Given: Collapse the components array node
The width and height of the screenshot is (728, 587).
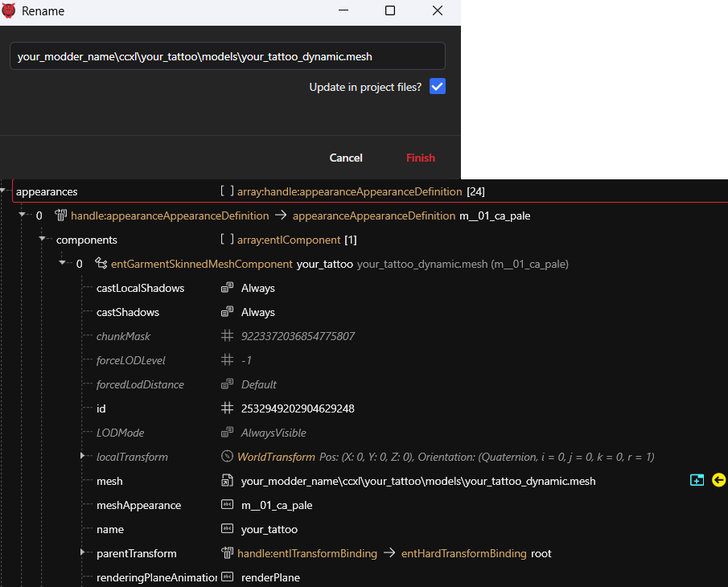Looking at the screenshot, I should (x=42, y=240).
